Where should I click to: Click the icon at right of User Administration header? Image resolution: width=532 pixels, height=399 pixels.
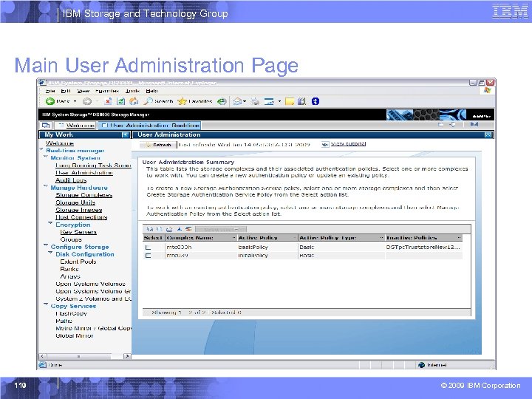pyautogui.click(x=488, y=134)
